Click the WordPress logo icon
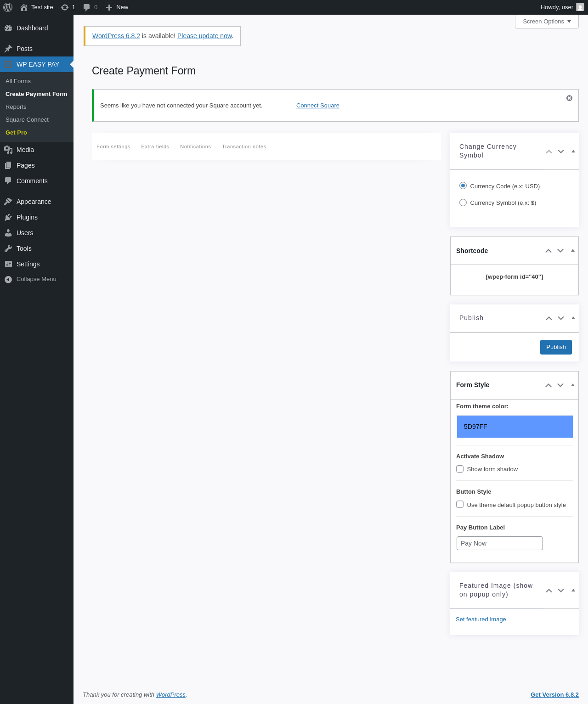588x704 pixels. [8, 7]
